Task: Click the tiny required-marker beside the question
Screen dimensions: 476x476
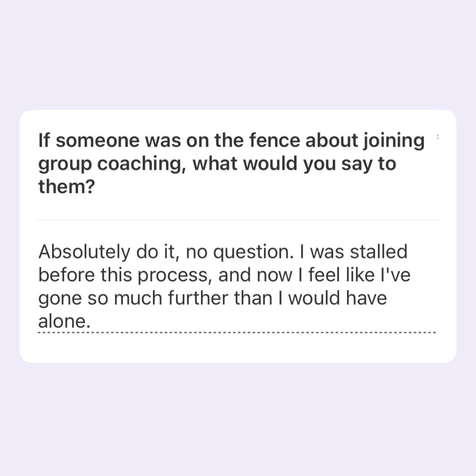Action: click(x=438, y=137)
